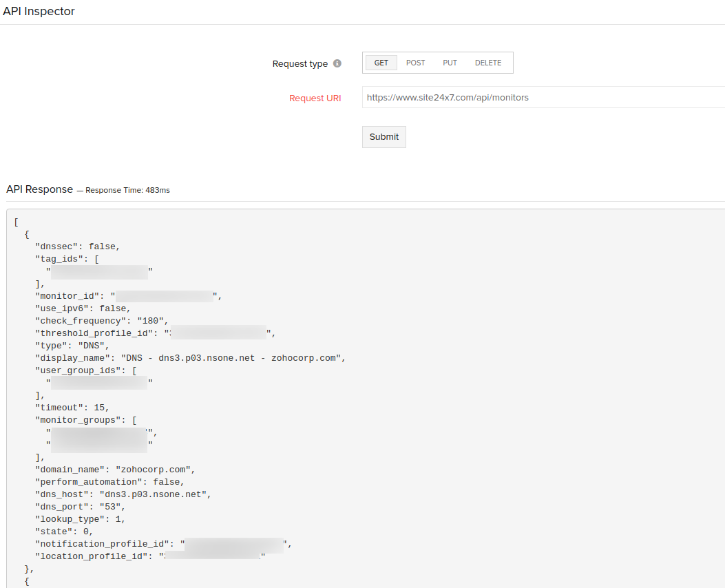Image resolution: width=725 pixels, height=588 pixels.
Task: Click the "location_profile_id" key line
Action: point(150,556)
